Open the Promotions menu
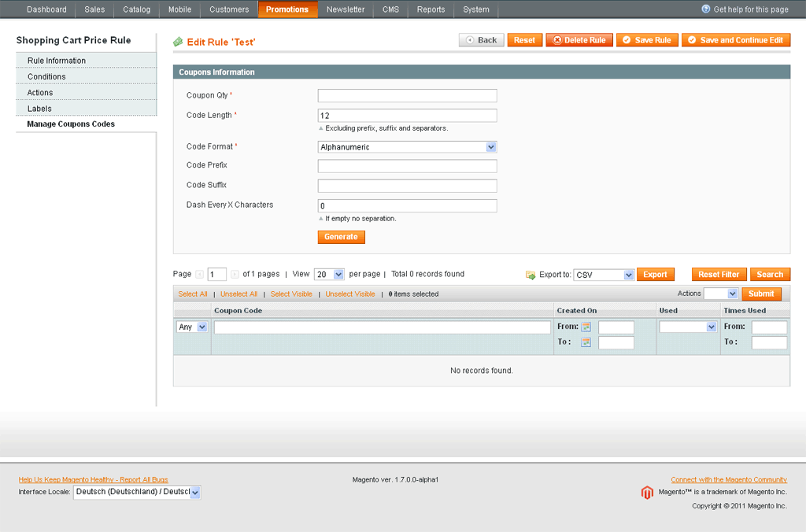 tap(287, 9)
